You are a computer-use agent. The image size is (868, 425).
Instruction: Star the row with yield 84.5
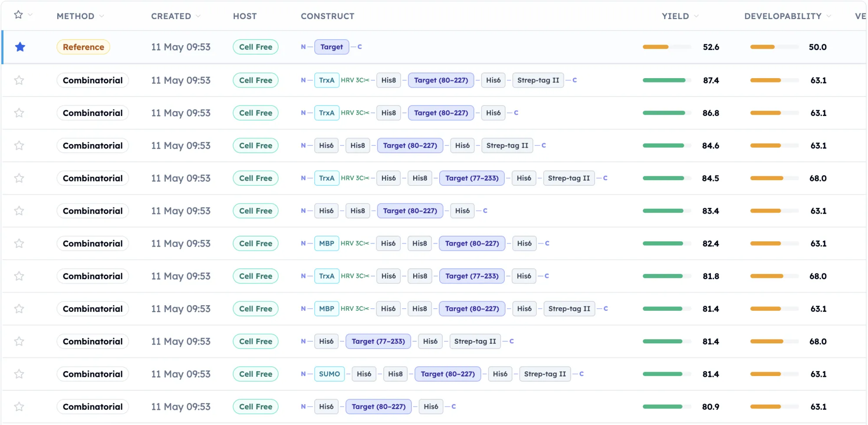click(19, 178)
